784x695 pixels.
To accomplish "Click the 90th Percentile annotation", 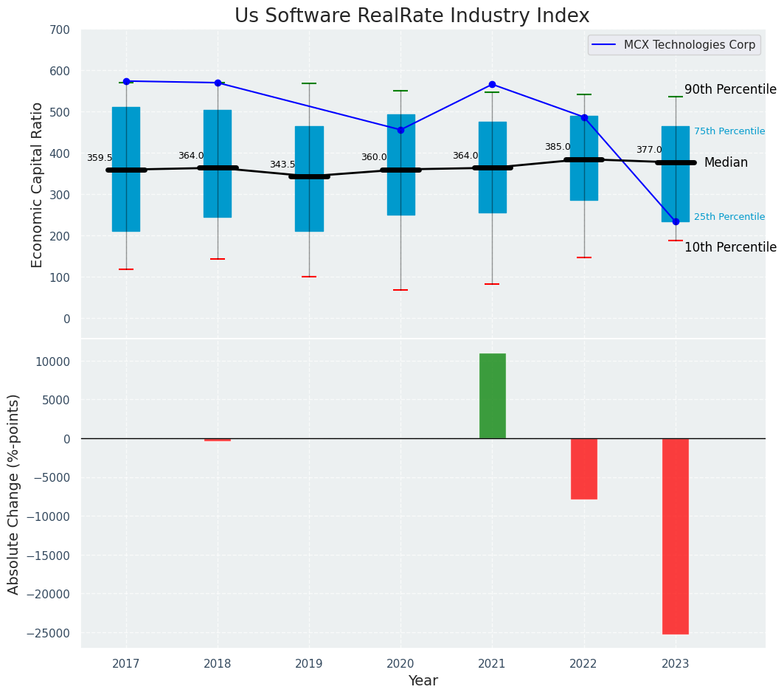I will pyautogui.click(x=729, y=90).
